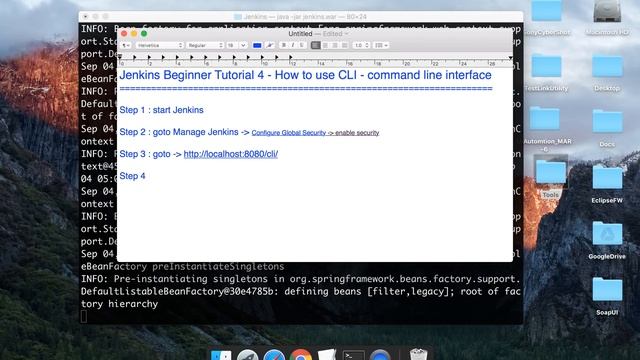This screenshot has width=640, height=360.
Task: Open the text highlight color button
Action: pos(269,45)
